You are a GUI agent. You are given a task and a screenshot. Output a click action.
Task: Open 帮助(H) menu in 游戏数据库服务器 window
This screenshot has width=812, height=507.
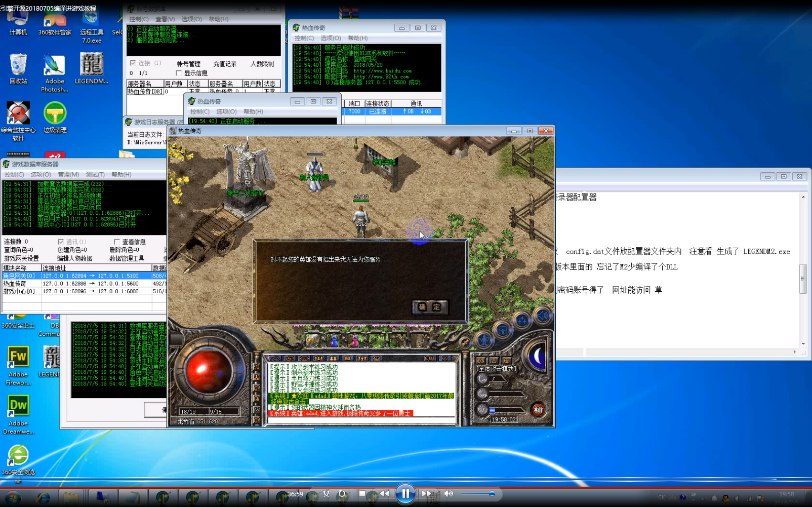click(121, 174)
